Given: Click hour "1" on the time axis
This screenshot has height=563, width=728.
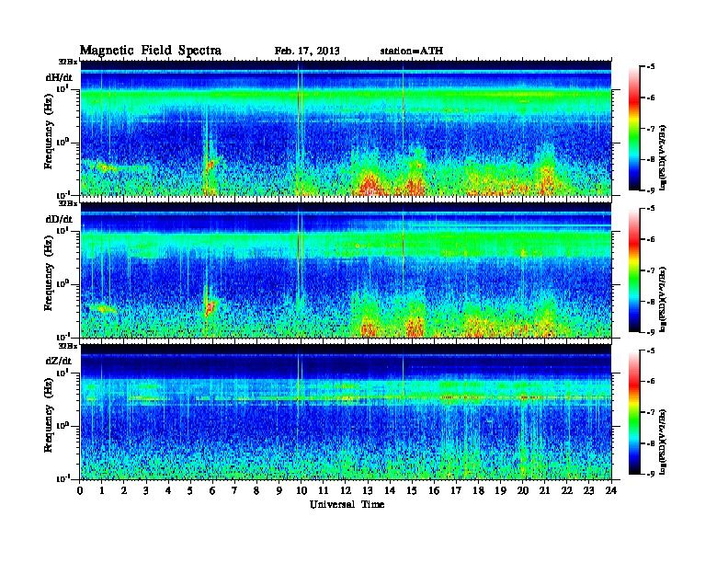Looking at the screenshot, I should click(102, 490).
